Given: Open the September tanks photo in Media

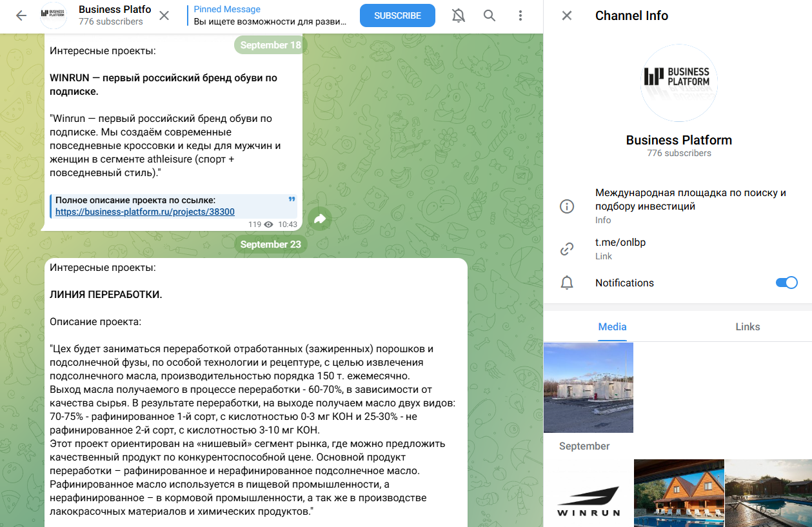Looking at the screenshot, I should pyautogui.click(x=588, y=387).
